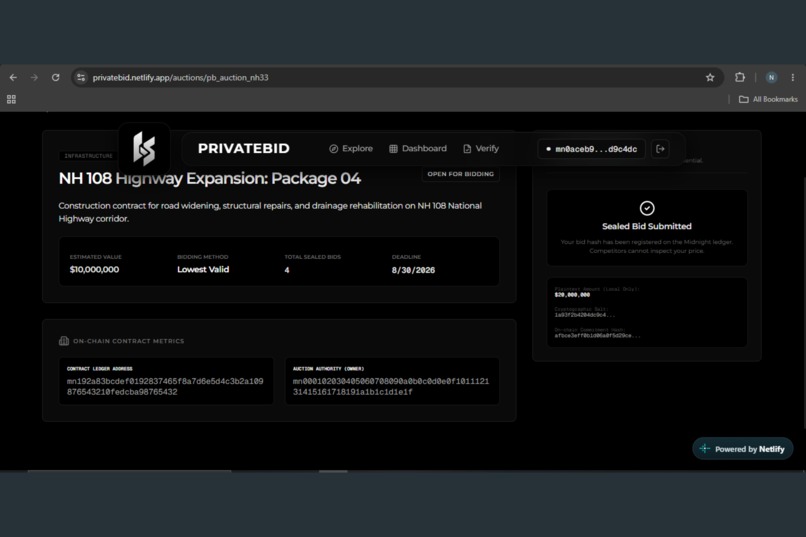The height and width of the screenshot is (537, 806).
Task: Open the Dashboard page
Action: coord(418,149)
